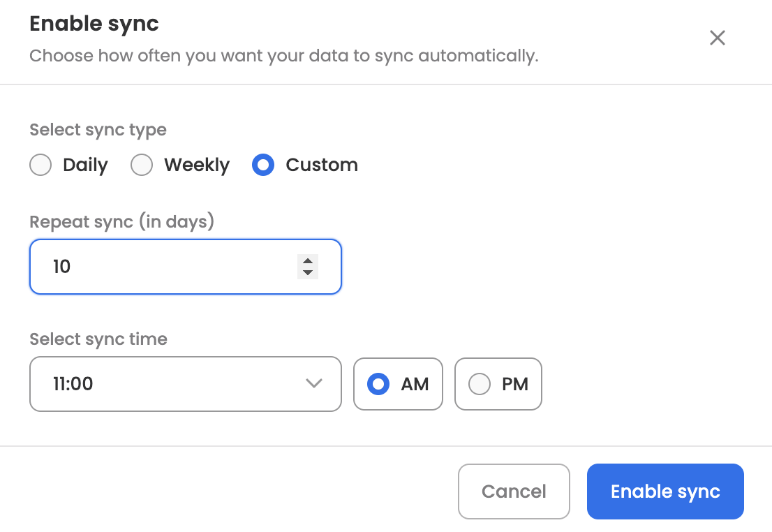772x532 pixels.
Task: Increase repeat sync days with up arrow
Action: [308, 261]
